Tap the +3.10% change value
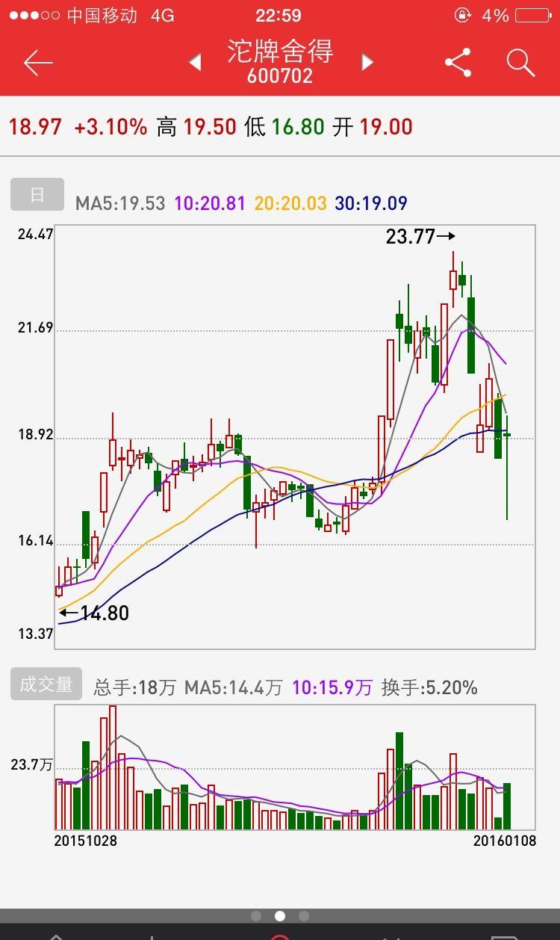The height and width of the screenshot is (940, 560). 111,126
